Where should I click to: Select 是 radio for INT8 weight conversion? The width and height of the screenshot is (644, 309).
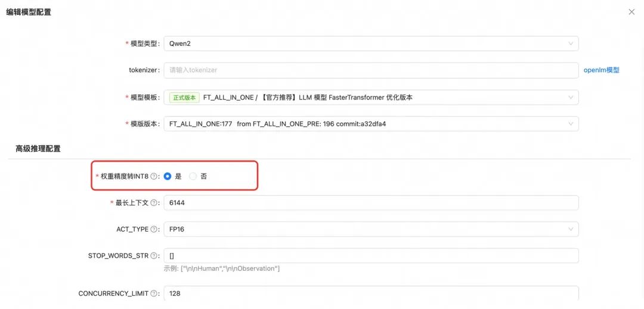[x=167, y=177]
